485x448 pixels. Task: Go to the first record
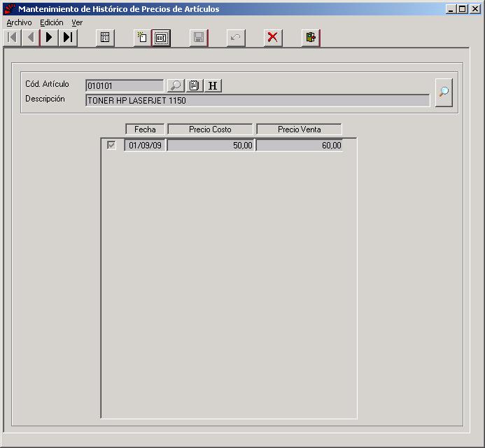13,38
